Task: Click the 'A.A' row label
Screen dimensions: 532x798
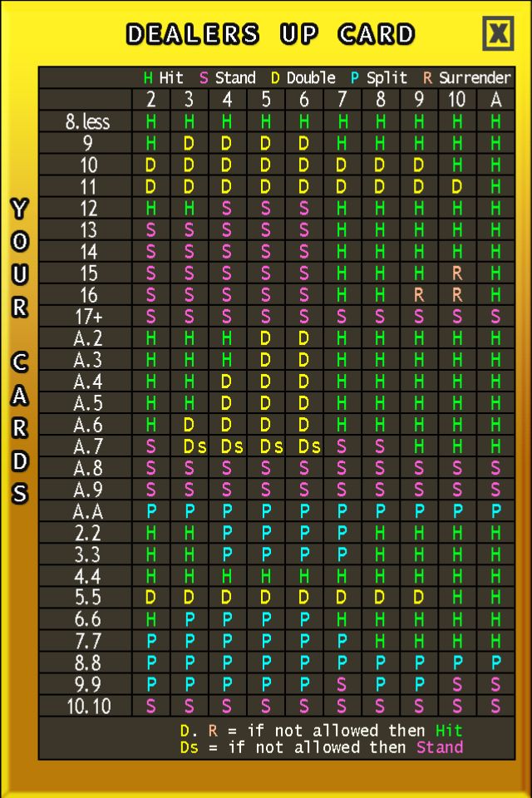Action: [87, 511]
